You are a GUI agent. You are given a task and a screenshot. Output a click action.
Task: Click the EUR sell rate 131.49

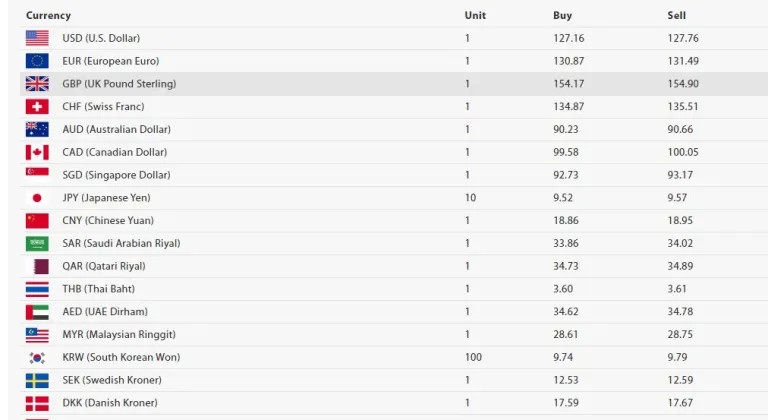tap(683, 61)
